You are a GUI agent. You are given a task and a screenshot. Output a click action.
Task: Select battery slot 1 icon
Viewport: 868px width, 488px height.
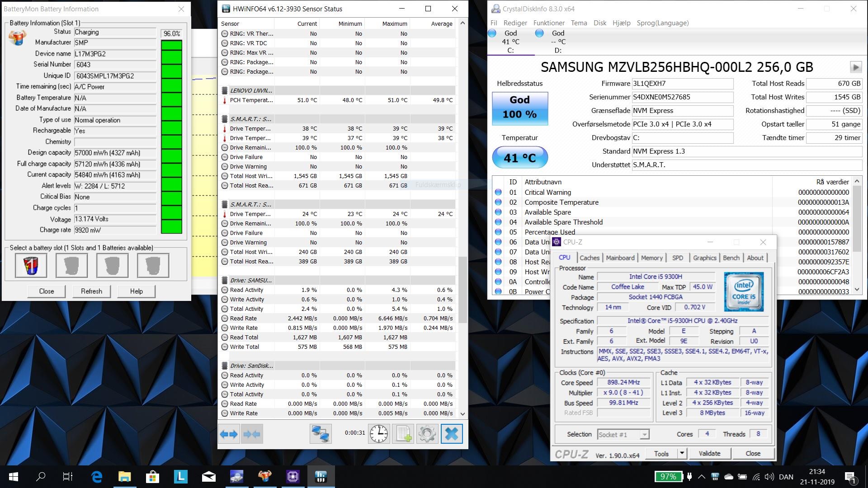pyautogui.click(x=31, y=265)
